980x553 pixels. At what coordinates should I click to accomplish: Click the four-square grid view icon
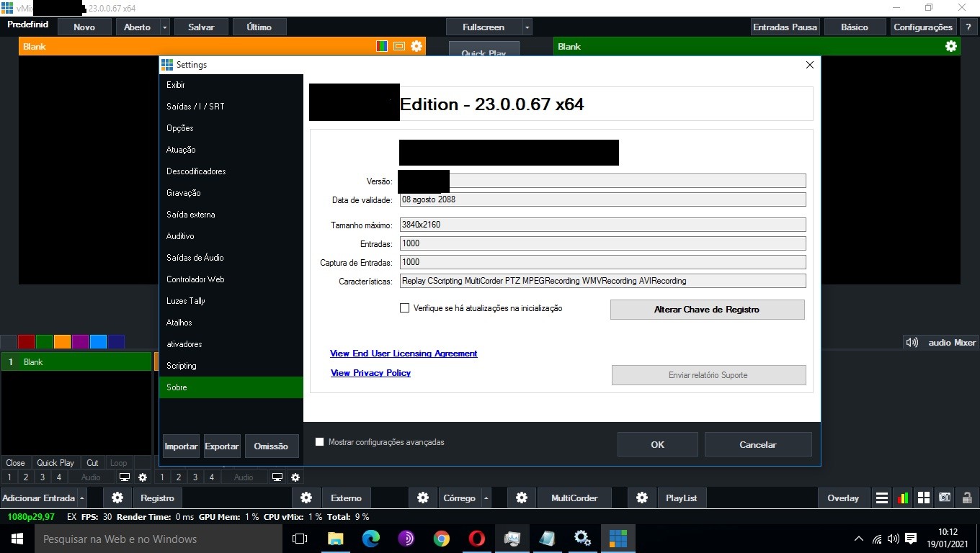tap(923, 498)
